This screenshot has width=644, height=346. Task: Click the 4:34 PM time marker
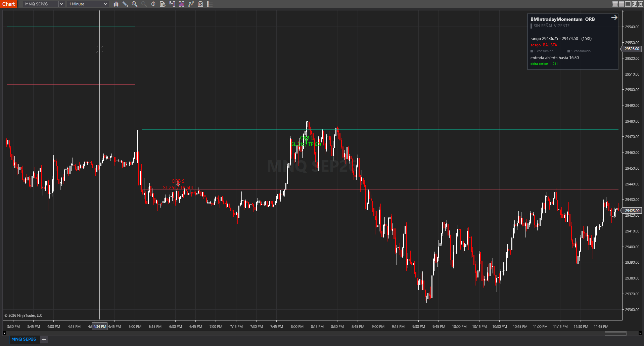point(100,327)
